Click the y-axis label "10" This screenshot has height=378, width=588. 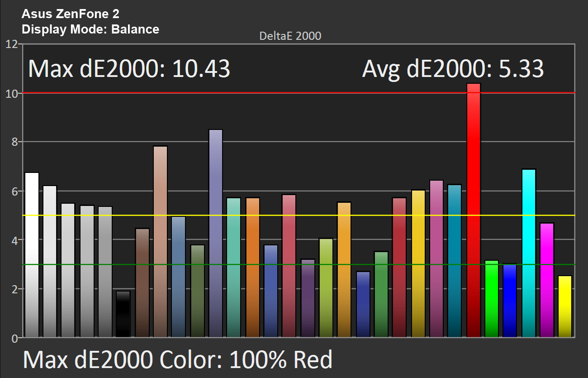(12, 93)
